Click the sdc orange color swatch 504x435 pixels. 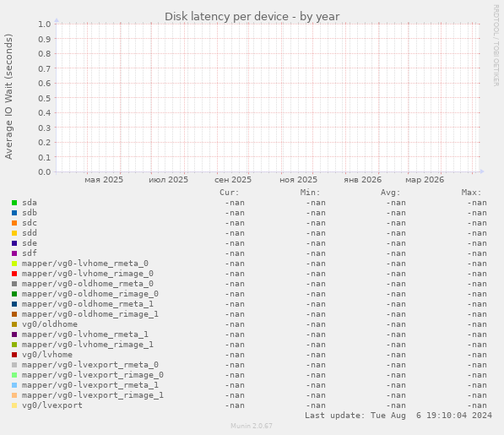pos(14,223)
